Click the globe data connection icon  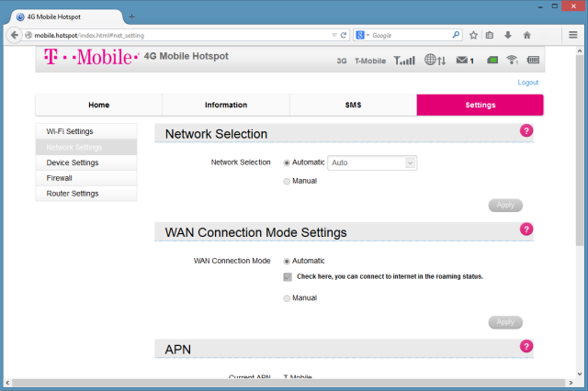tap(435, 60)
